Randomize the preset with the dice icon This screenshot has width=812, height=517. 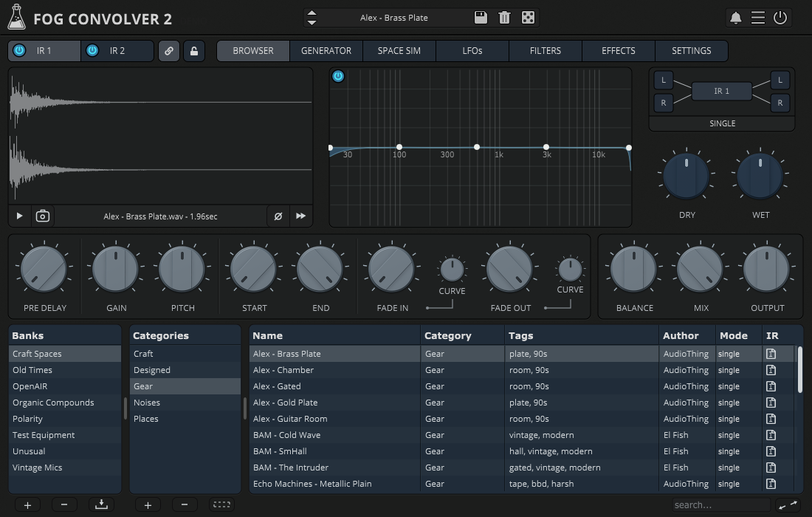pos(528,17)
